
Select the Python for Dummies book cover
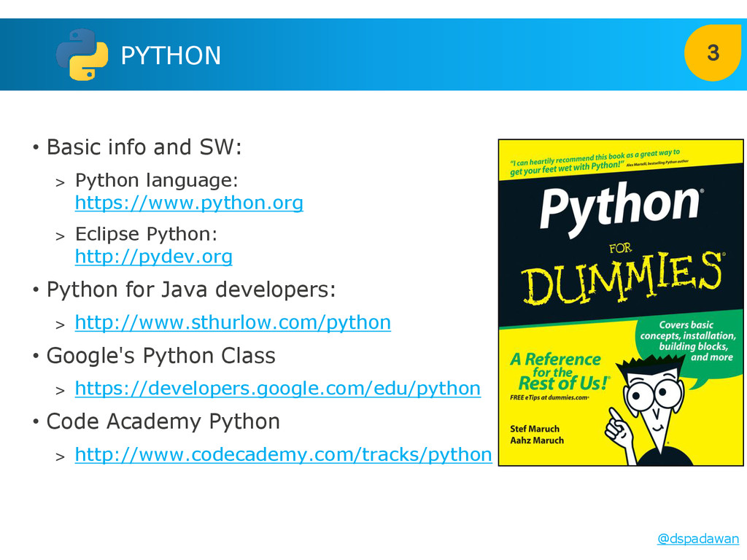(x=621, y=303)
